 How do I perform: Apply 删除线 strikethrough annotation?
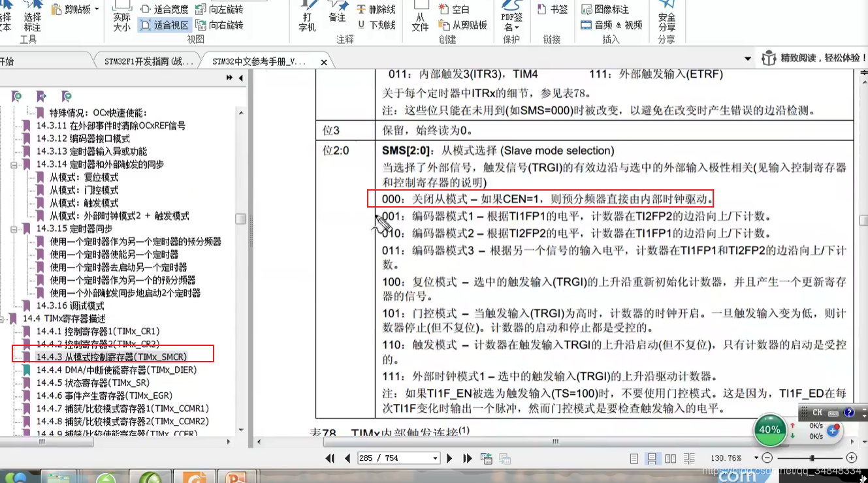point(376,9)
